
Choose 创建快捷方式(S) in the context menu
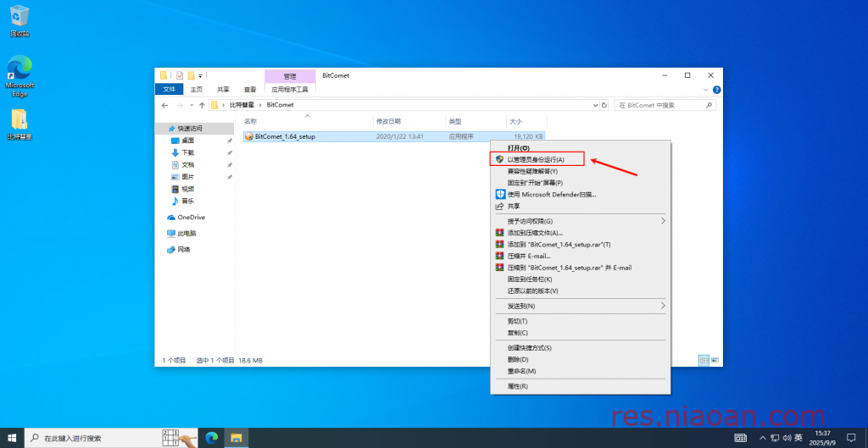pos(580,348)
